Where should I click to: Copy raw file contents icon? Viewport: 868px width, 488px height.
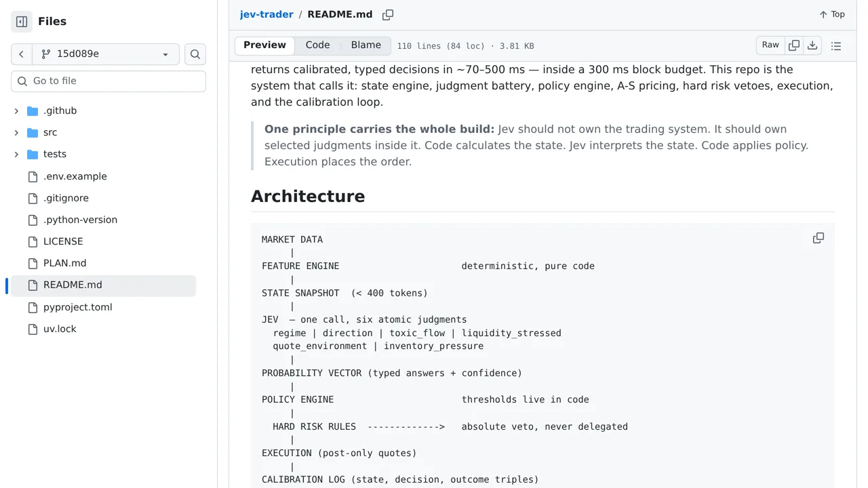[x=794, y=45]
